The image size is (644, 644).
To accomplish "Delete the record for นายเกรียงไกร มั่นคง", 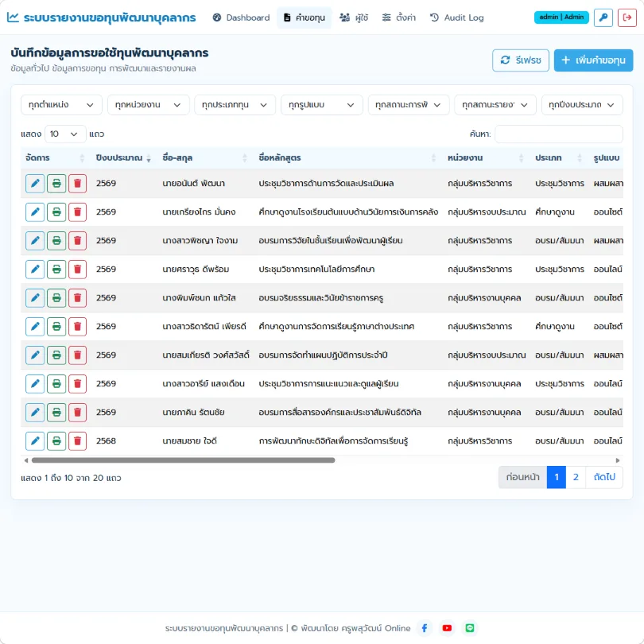I will (77, 212).
